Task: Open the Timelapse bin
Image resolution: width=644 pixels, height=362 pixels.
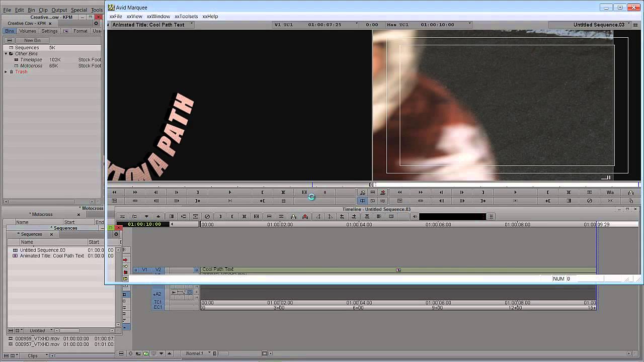Action: [x=31, y=60]
